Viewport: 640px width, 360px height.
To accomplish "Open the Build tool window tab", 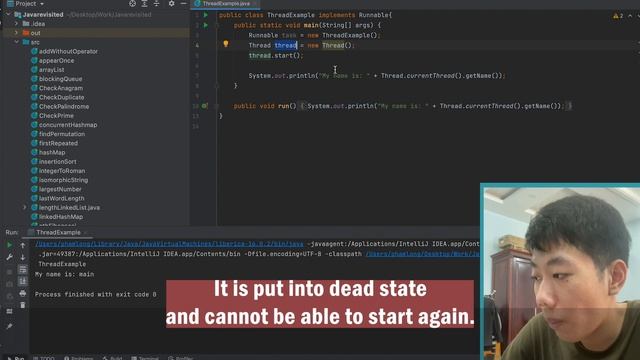I will [x=113, y=358].
